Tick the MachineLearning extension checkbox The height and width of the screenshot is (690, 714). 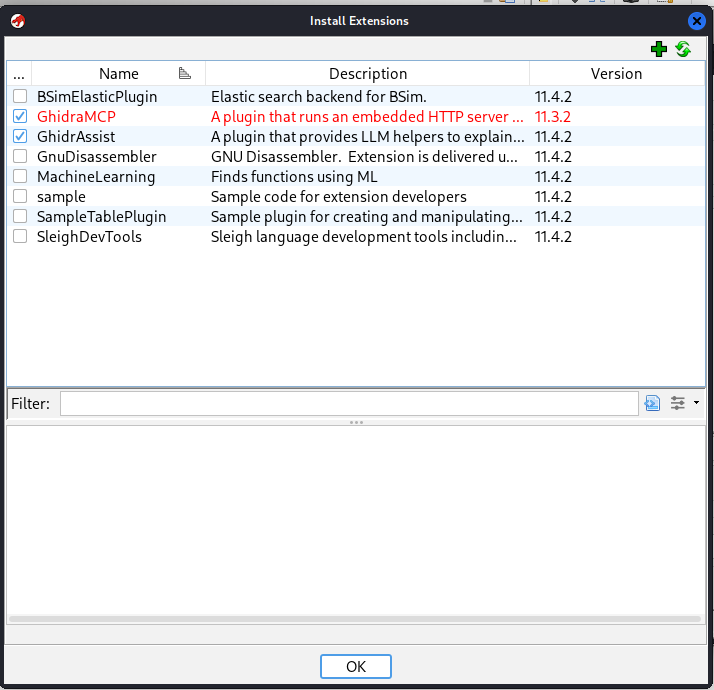[20, 177]
